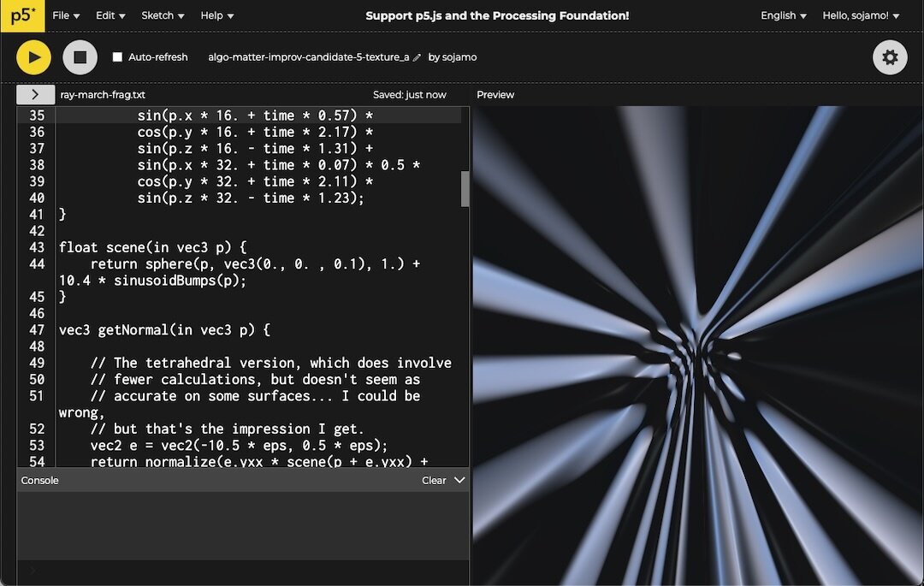The width and height of the screenshot is (924, 586).
Task: Click the 10.4 * sinusoidBumps(p) wrapped line
Action: (x=152, y=281)
